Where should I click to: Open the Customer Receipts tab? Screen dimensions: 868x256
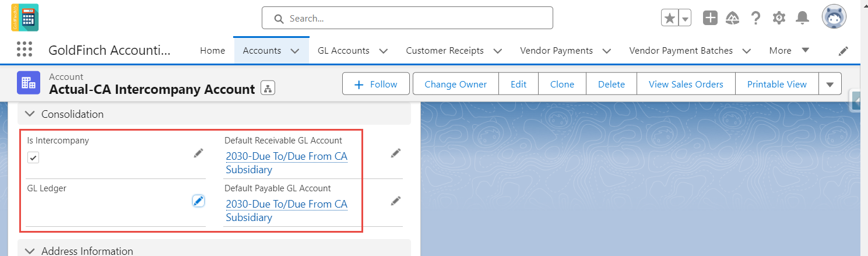(x=445, y=51)
